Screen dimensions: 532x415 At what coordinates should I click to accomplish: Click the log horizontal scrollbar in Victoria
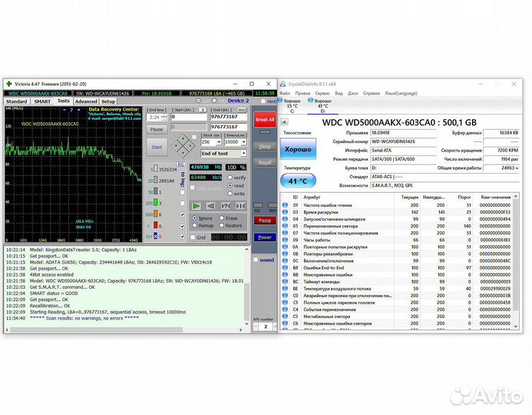click(124, 330)
